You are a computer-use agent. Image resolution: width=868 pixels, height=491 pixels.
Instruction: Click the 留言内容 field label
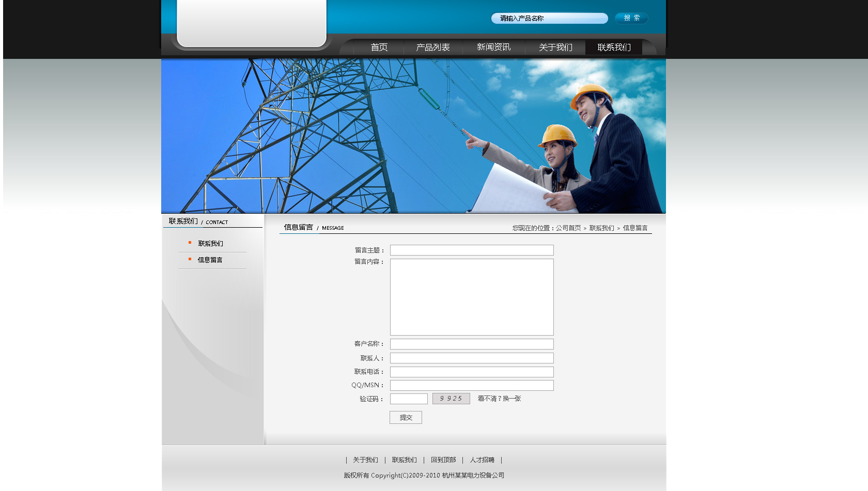click(369, 262)
